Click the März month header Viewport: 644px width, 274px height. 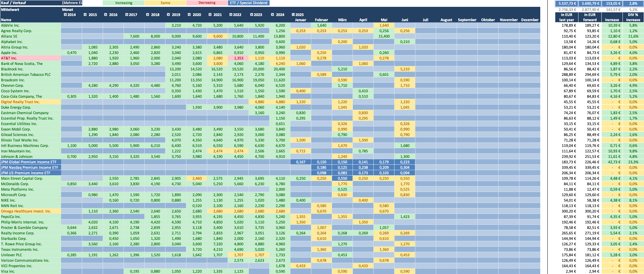coord(342,20)
